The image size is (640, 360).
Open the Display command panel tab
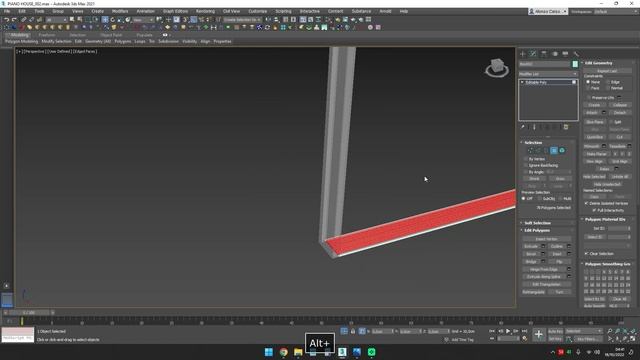pos(565,54)
